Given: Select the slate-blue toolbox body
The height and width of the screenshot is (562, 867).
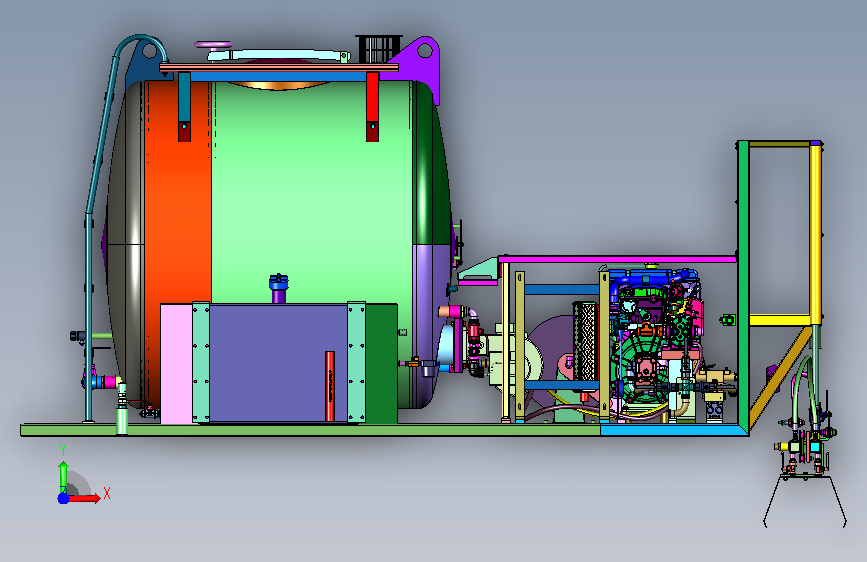Looking at the screenshot, I should 278,363.
